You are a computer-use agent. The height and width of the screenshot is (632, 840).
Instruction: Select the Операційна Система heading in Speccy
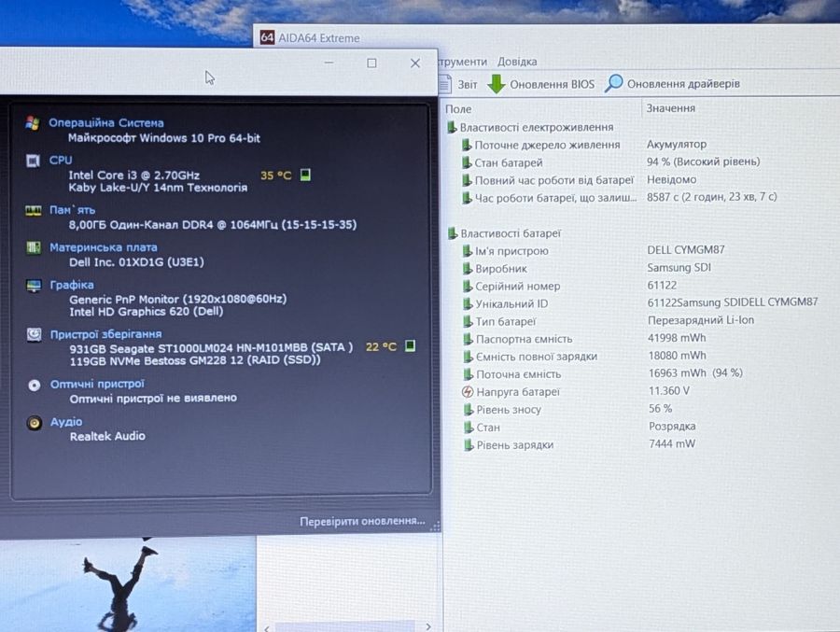106,122
